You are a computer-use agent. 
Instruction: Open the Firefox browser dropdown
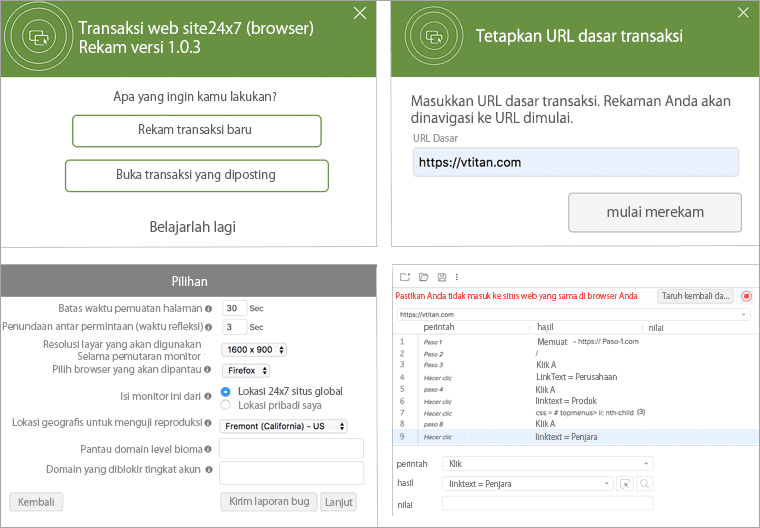point(246,370)
